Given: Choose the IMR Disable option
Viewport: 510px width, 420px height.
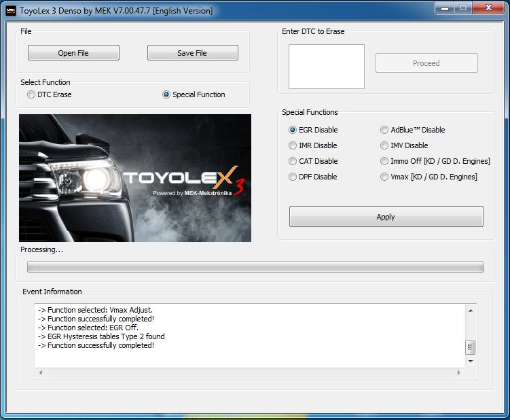Looking at the screenshot, I should click(x=293, y=145).
